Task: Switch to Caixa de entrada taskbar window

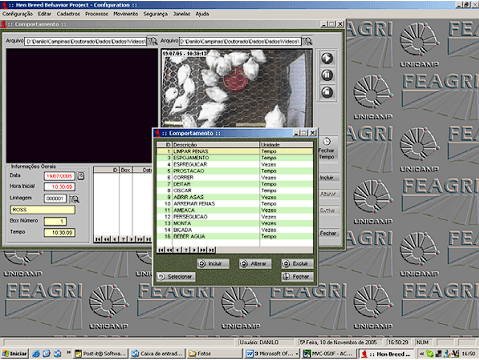Action: point(158,353)
